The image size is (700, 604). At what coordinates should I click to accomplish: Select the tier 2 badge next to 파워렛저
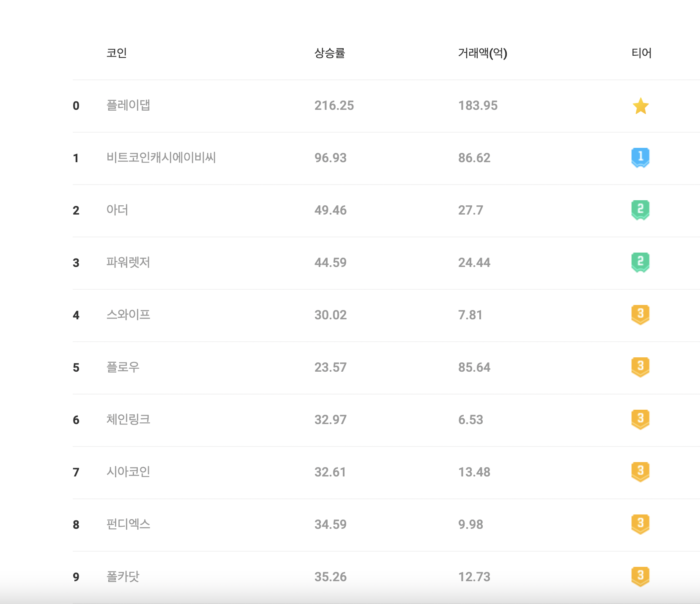pos(640,262)
